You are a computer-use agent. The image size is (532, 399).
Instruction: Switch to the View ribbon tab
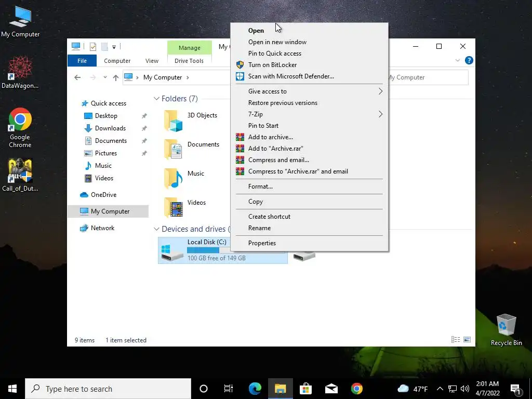[x=152, y=61]
